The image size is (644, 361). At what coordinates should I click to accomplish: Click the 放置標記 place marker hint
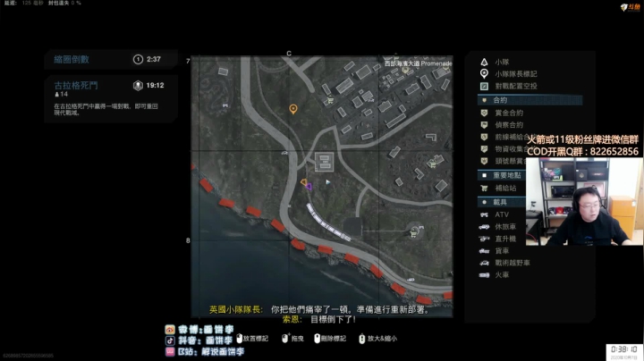pos(252,339)
